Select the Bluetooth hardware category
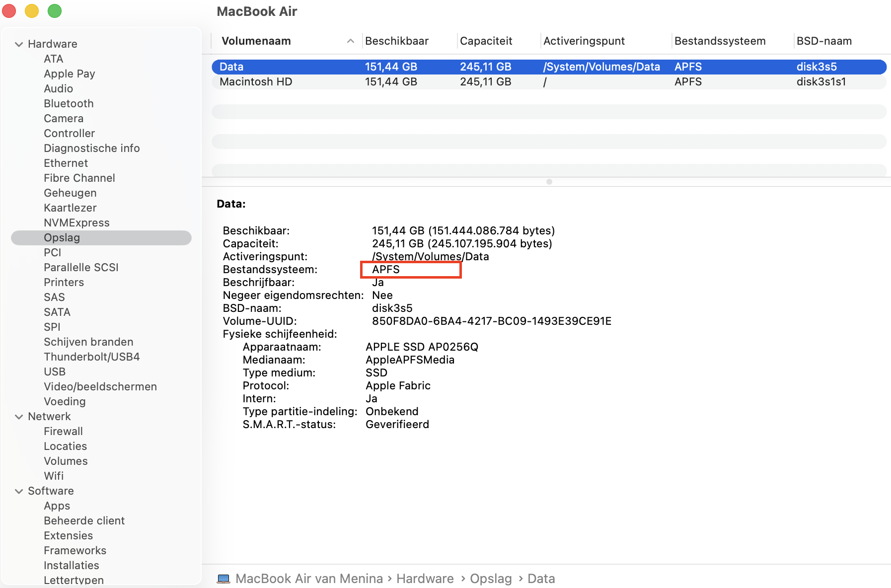Image resolution: width=891 pixels, height=588 pixels. 69,103
